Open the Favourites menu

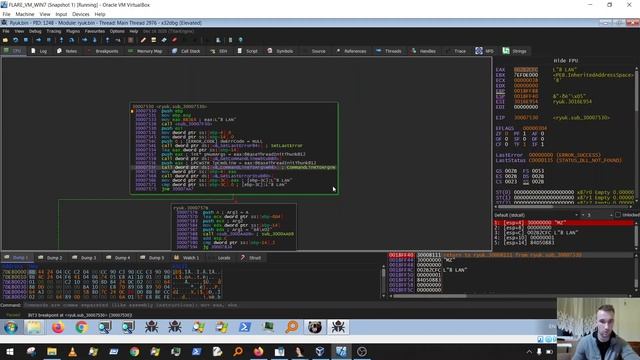(95, 31)
